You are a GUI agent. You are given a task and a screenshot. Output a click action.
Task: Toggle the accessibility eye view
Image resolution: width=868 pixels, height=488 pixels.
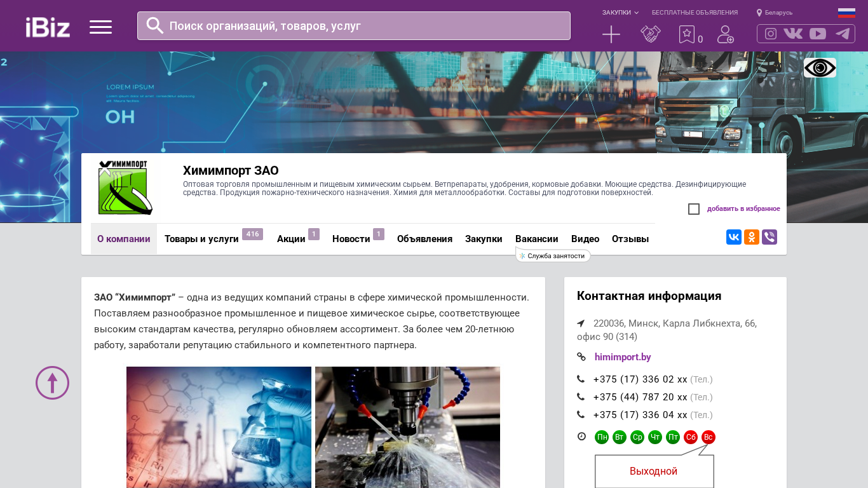tap(820, 67)
